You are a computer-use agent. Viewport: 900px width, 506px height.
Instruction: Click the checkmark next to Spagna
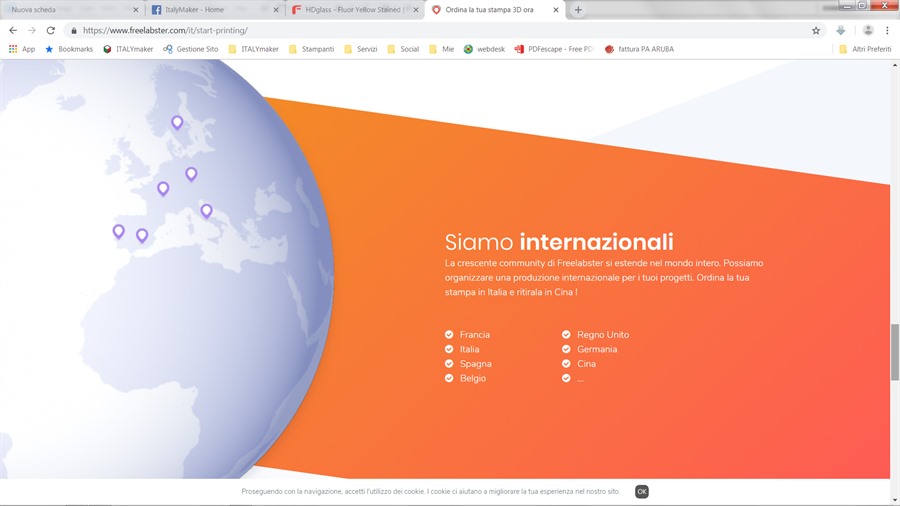click(449, 364)
